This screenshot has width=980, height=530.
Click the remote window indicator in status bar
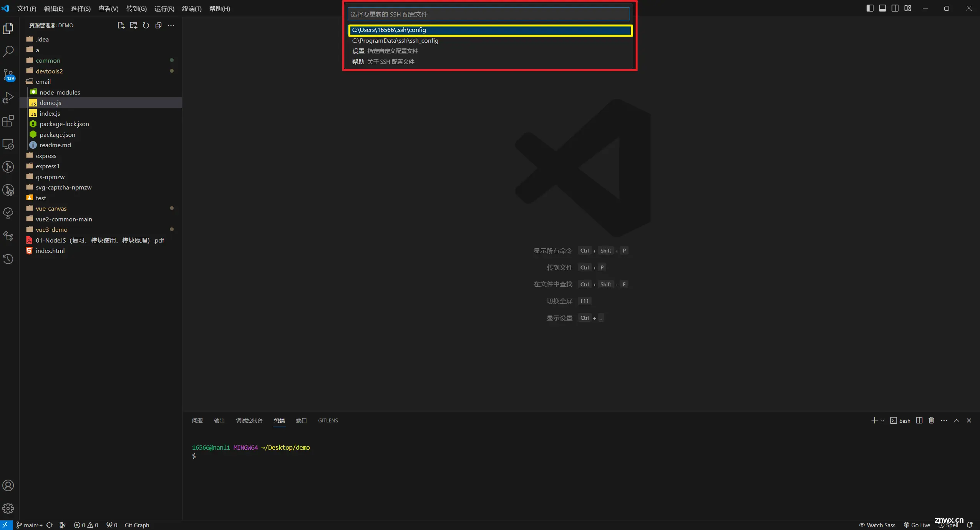click(x=6, y=525)
